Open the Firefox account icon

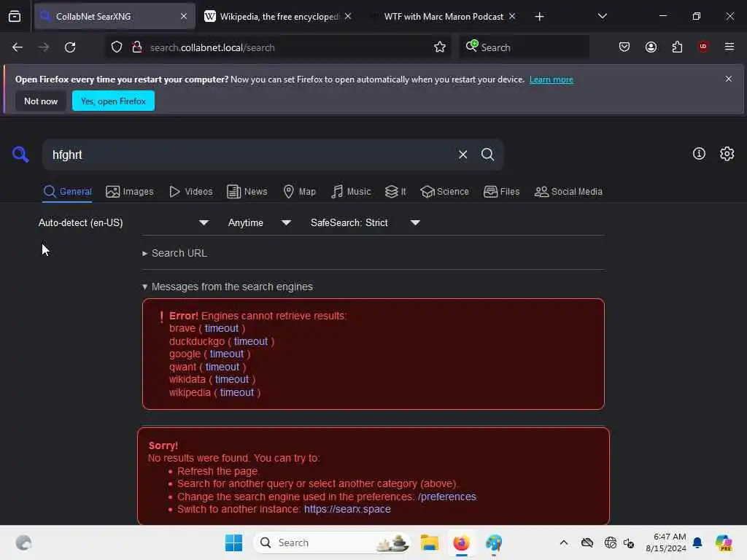click(651, 47)
